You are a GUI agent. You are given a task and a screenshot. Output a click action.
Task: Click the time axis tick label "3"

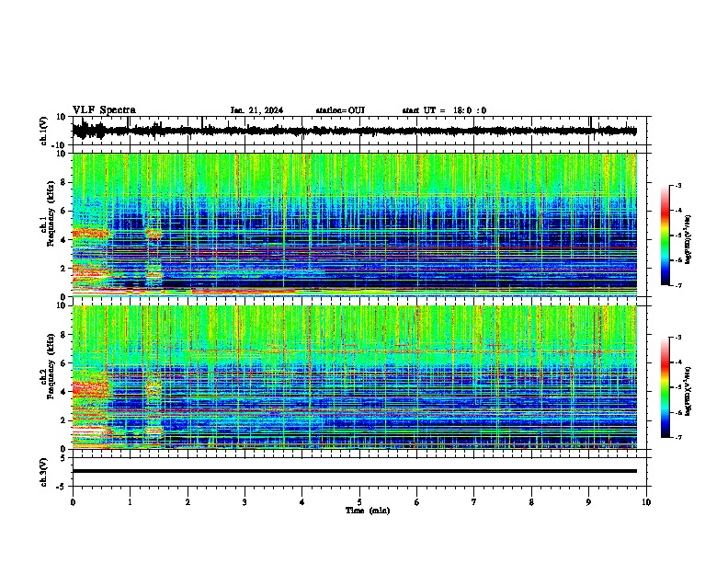coord(245,502)
